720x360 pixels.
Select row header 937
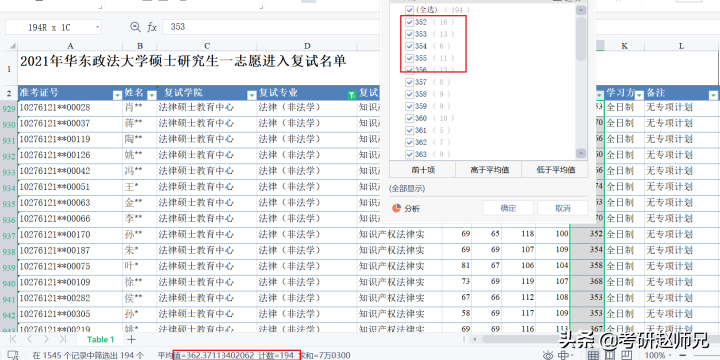(x=9, y=236)
